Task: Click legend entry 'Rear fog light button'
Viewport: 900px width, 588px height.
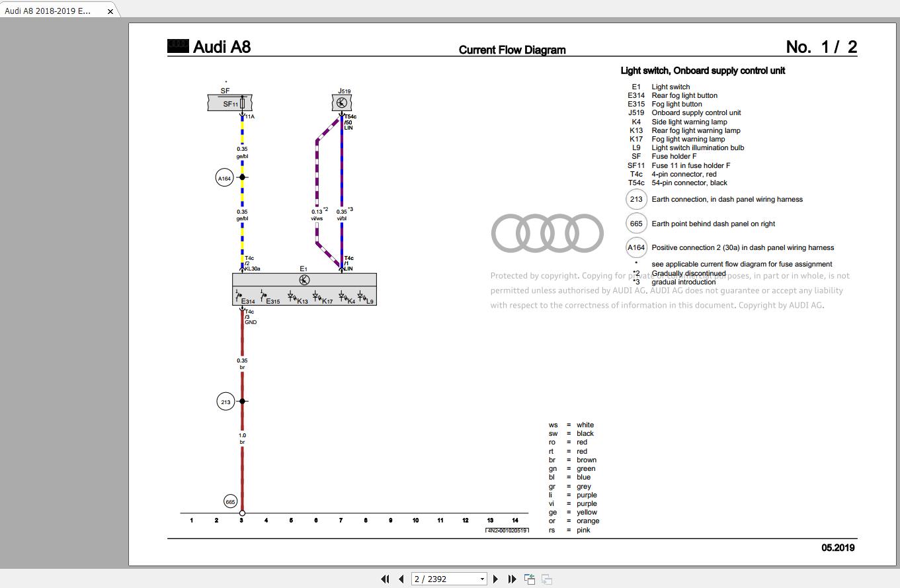Action: (x=684, y=95)
